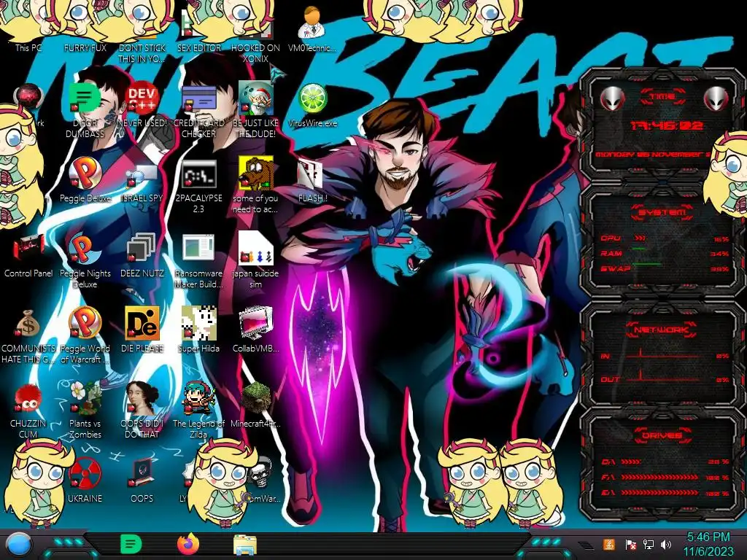Open the Action Center flag tray icon
The image size is (747, 560).
coord(630,544)
